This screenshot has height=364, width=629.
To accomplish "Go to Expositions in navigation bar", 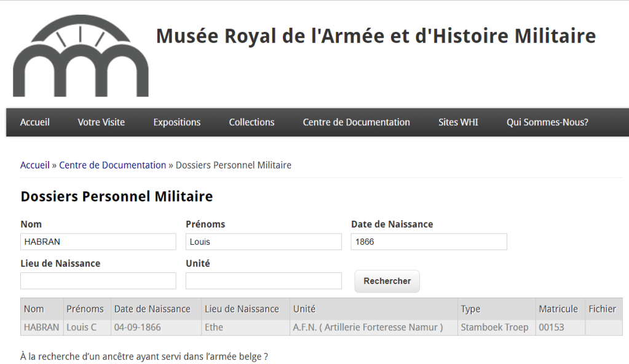I will (176, 122).
